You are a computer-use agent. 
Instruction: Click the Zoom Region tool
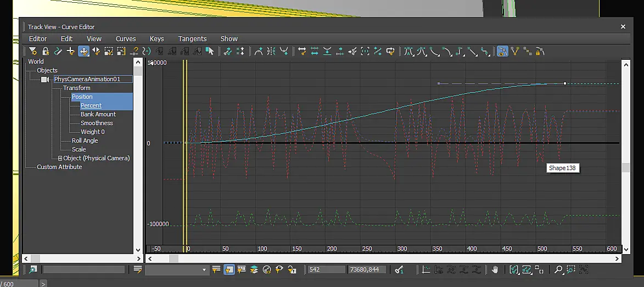[x=571, y=269]
